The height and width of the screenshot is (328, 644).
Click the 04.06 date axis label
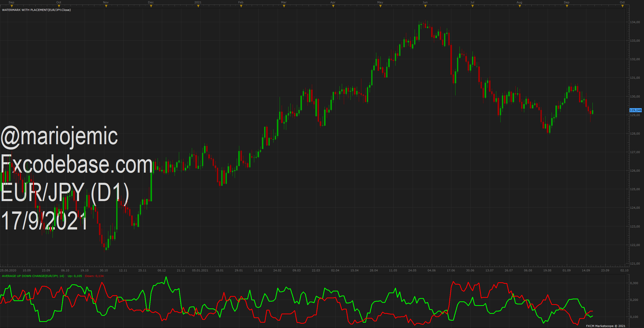tap(432, 270)
